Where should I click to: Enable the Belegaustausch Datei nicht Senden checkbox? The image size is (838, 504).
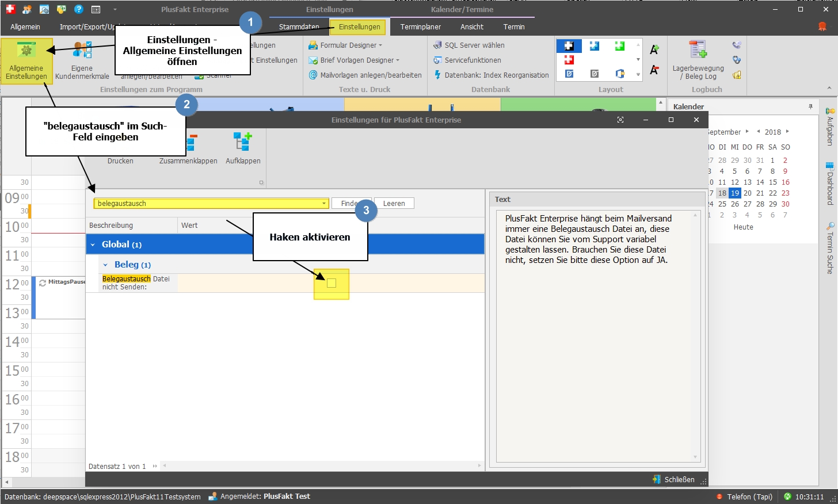pyautogui.click(x=332, y=283)
